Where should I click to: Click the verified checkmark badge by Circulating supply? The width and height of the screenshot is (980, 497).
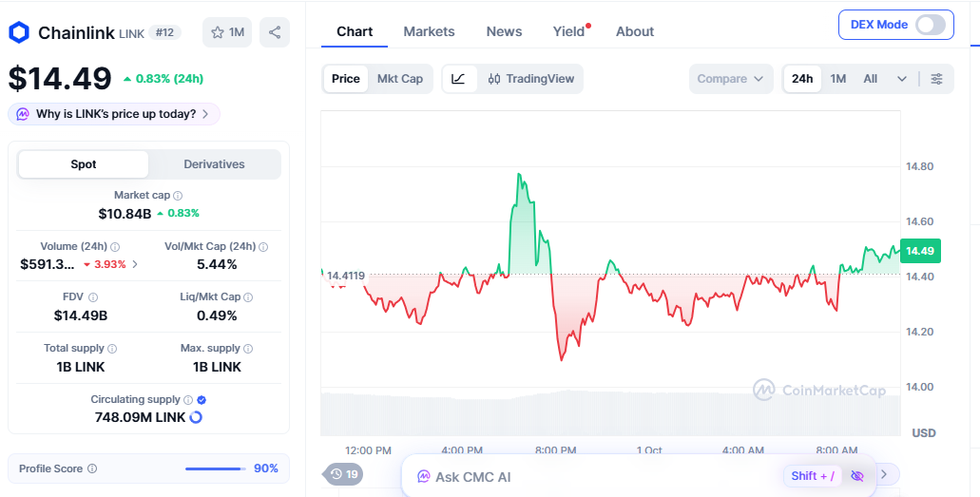click(202, 400)
